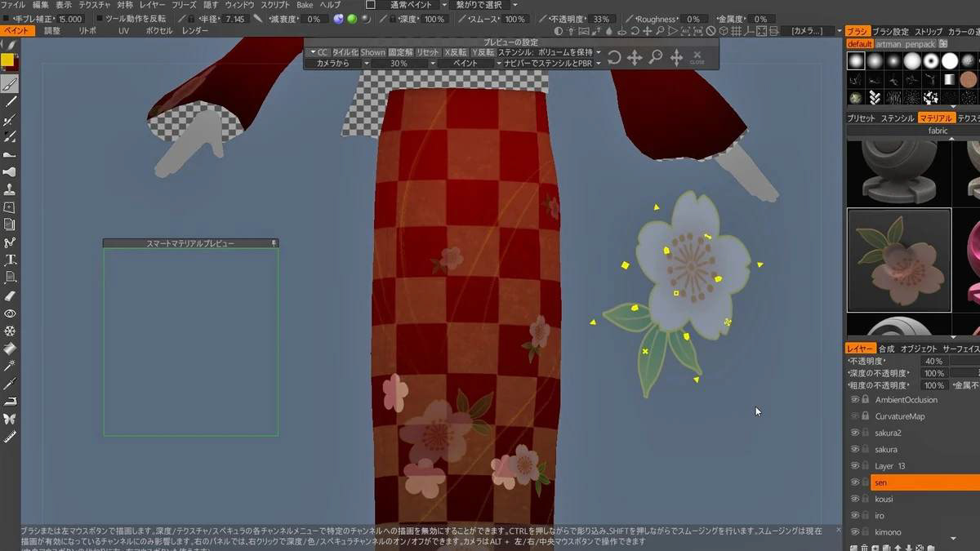Pin the Smart Material Preview panel
This screenshot has height=551, width=980.
274,243
